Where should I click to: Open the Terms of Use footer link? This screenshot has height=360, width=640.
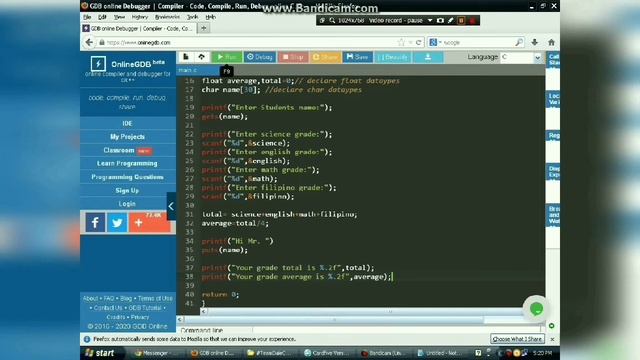pos(155,298)
